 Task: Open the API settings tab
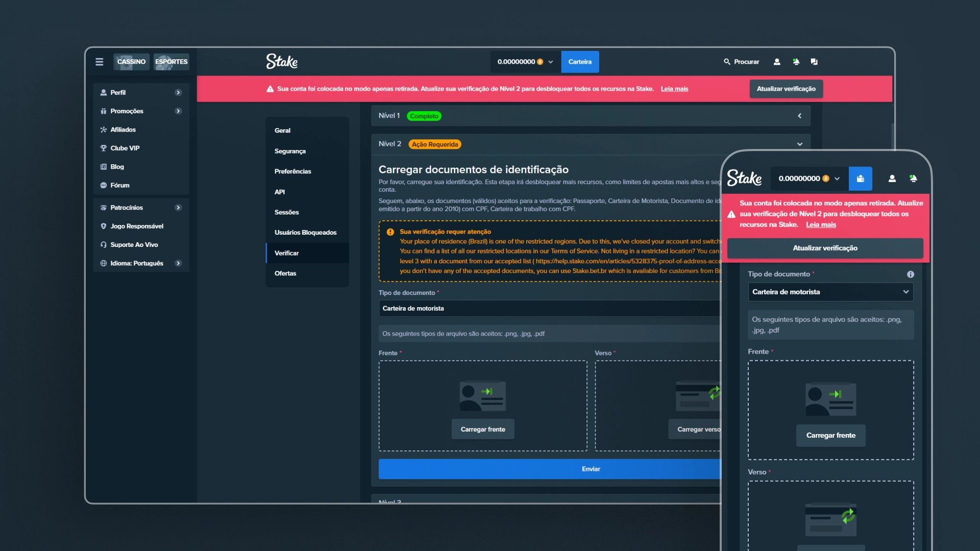(307, 192)
